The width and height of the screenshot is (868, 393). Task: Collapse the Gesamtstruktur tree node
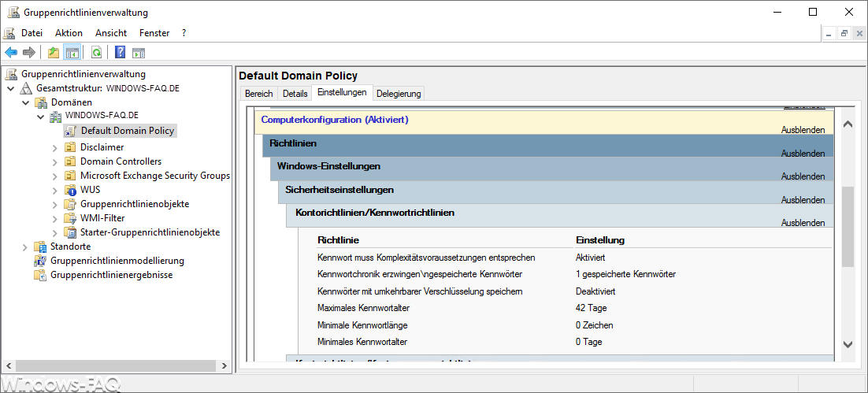tap(10, 88)
